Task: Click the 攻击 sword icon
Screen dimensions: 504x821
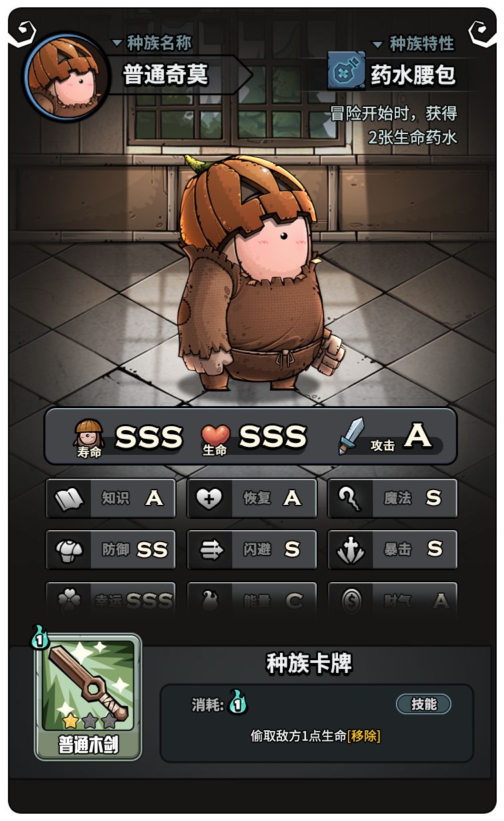Action: pyautogui.click(x=351, y=436)
